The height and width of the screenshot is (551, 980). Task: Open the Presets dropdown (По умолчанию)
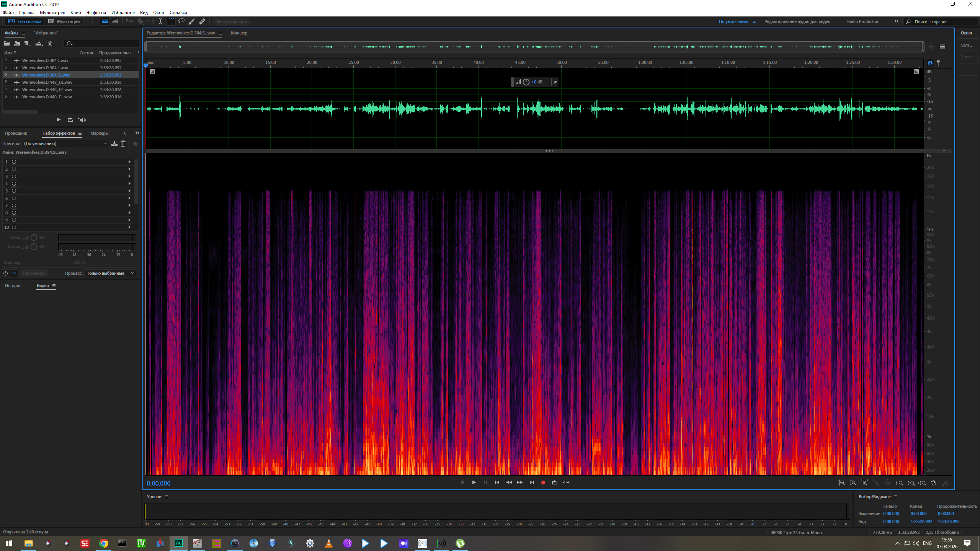click(x=65, y=143)
